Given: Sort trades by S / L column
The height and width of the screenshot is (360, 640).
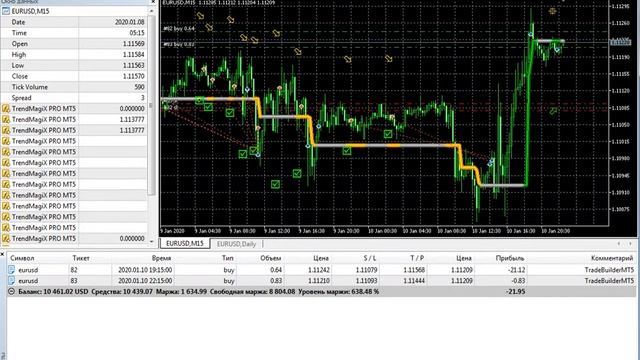Looking at the screenshot, I should [370, 258].
